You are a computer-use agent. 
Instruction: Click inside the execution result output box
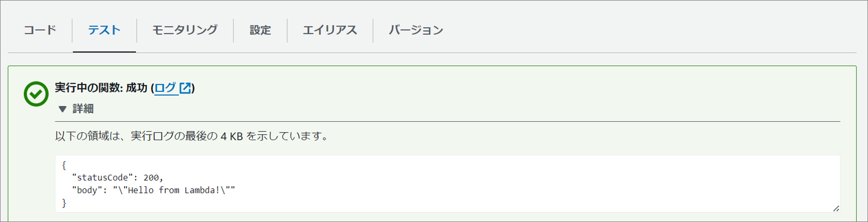click(447, 184)
